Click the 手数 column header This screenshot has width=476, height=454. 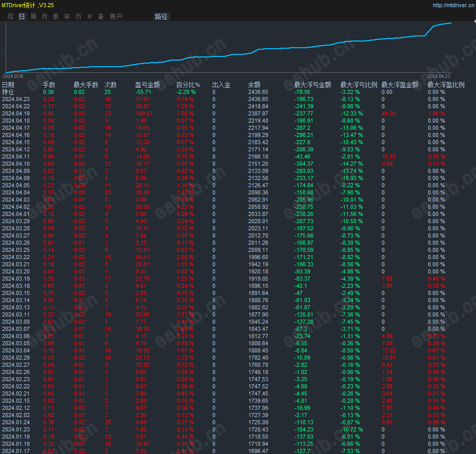point(49,85)
